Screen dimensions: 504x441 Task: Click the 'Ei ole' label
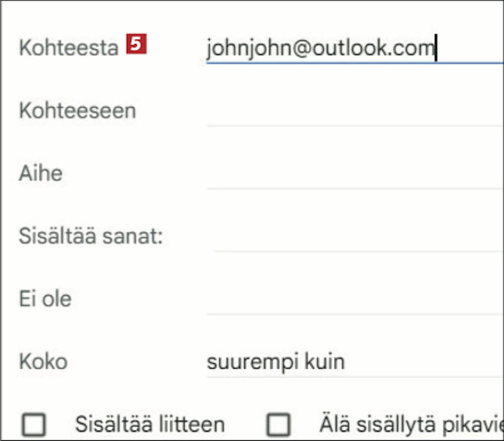(x=45, y=299)
